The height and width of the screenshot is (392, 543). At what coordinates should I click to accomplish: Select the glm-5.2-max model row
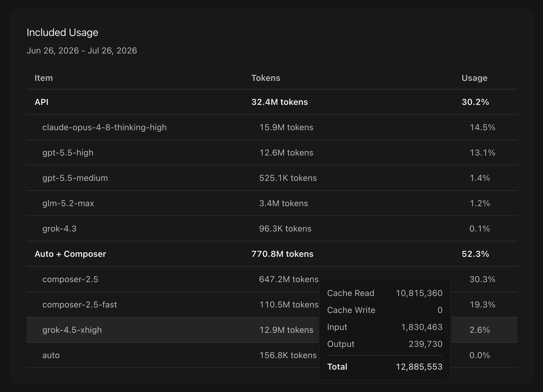pyautogui.click(x=272, y=203)
